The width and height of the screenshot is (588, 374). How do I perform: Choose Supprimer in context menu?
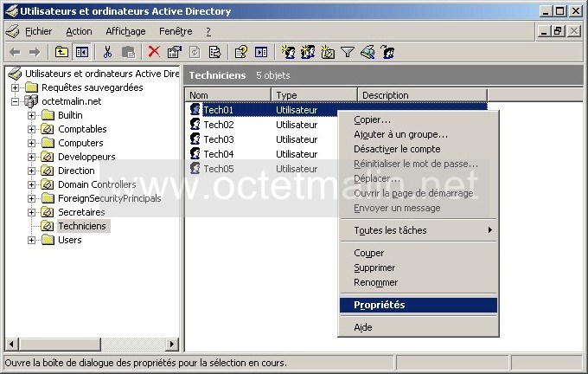tap(419, 268)
